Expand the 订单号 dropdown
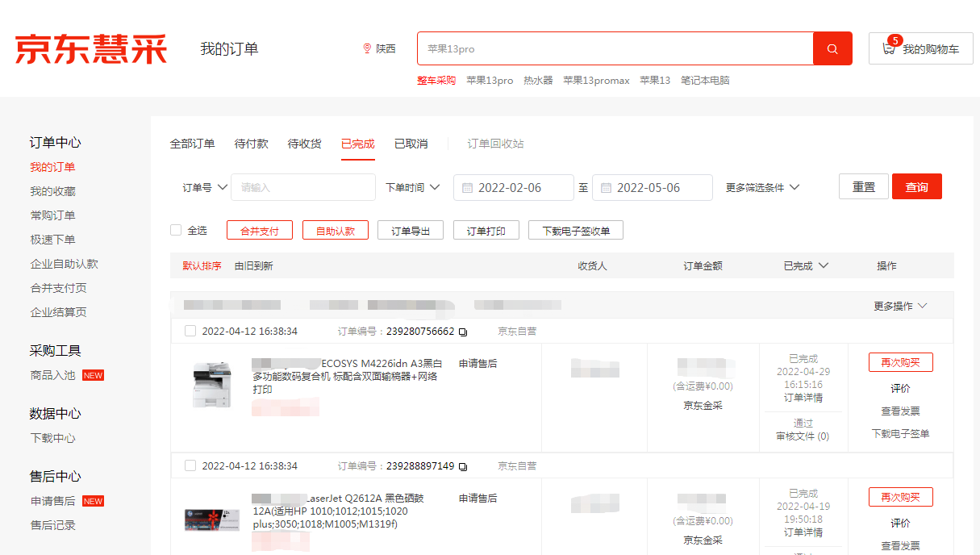Image resolution: width=980 pixels, height=555 pixels. 206,187
